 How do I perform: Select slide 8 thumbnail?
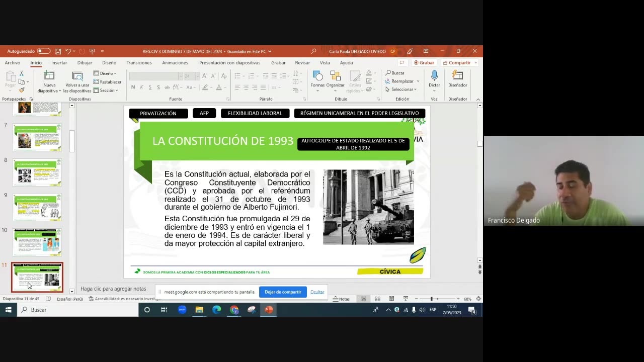tap(37, 172)
